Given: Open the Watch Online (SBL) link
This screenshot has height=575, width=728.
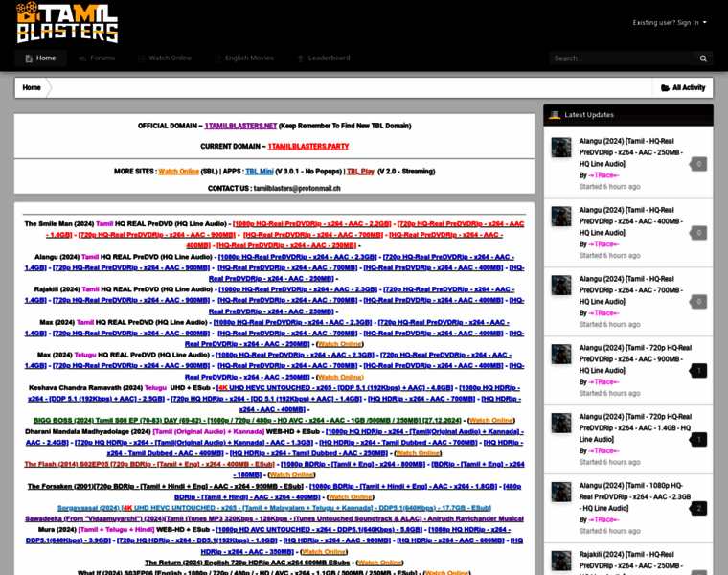Looking at the screenshot, I should click(179, 172).
